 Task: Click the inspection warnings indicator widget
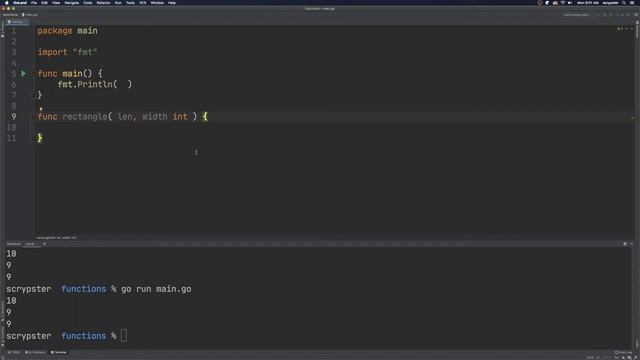click(x=620, y=29)
